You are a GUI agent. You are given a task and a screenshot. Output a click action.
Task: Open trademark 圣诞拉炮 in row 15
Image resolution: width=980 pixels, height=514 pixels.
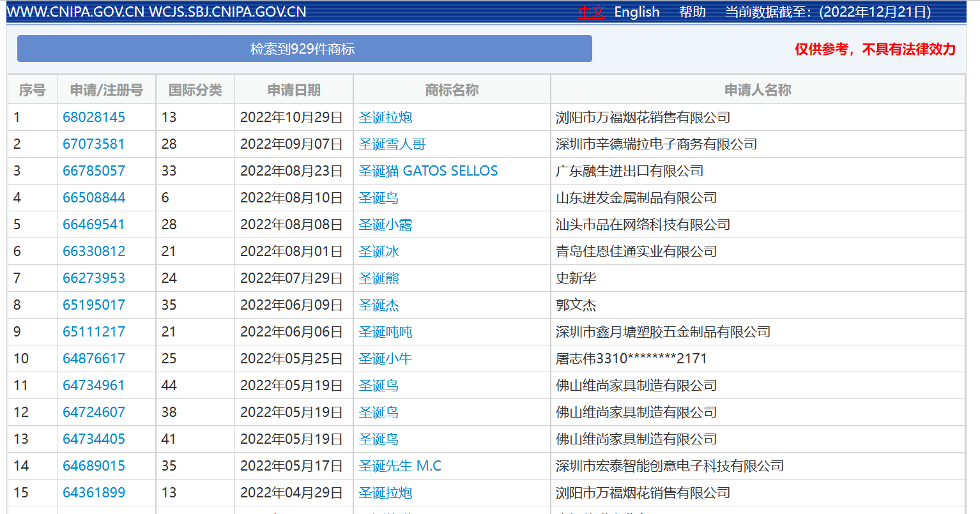[385, 493]
